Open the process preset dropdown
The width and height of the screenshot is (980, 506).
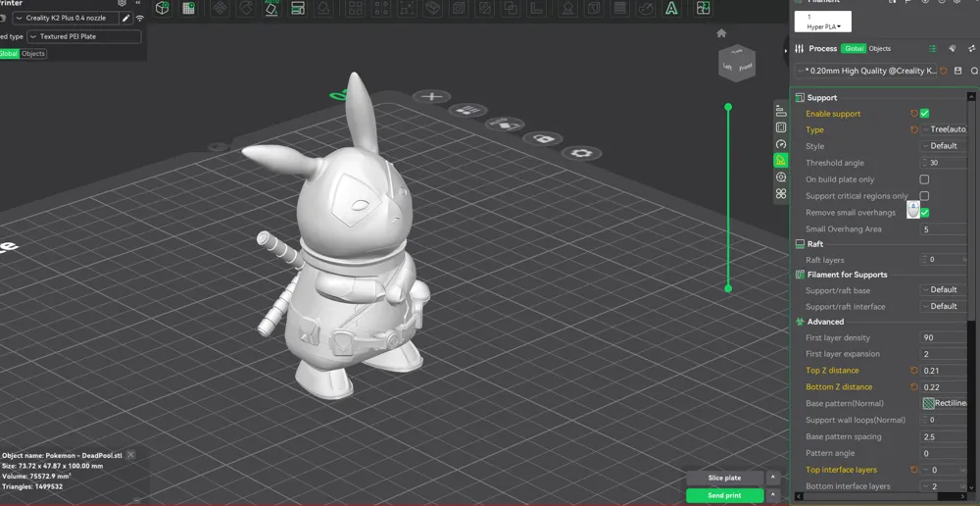tap(865, 71)
